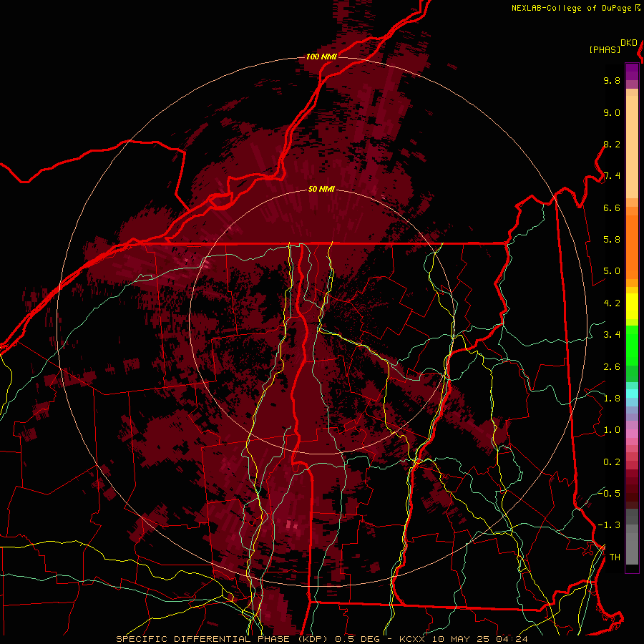Viewport: 644px width, 644px height.
Task: Click the 2.6 legend value
Action: click(612, 367)
